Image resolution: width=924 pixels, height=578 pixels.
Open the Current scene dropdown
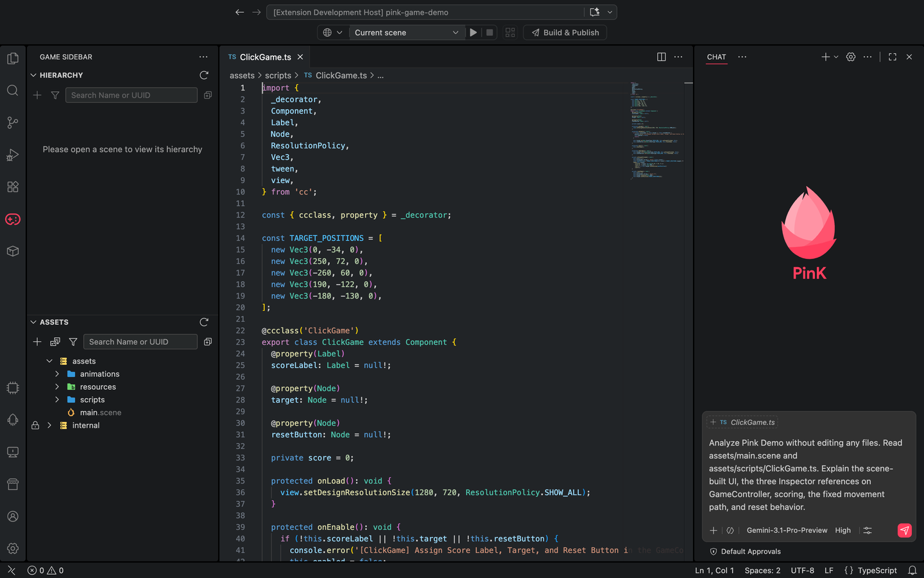[406, 33]
